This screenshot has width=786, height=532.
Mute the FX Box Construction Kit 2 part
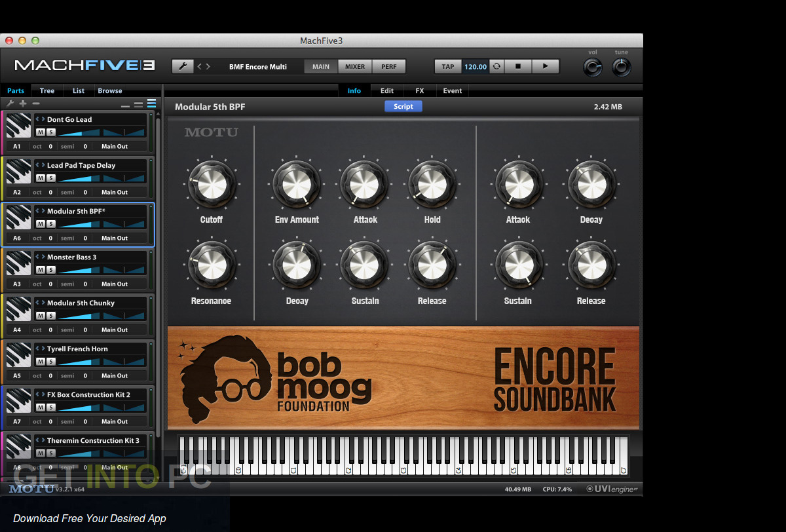pos(40,408)
